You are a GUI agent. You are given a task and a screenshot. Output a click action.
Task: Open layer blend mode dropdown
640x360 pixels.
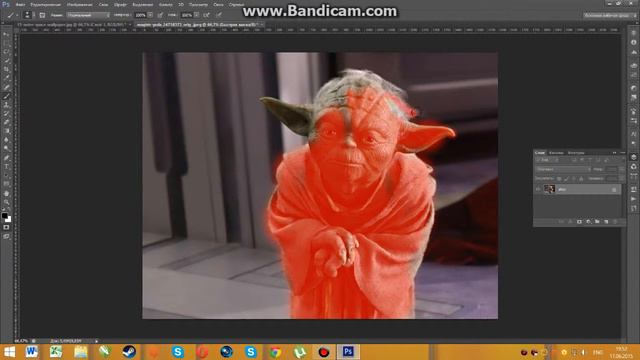[563, 169]
